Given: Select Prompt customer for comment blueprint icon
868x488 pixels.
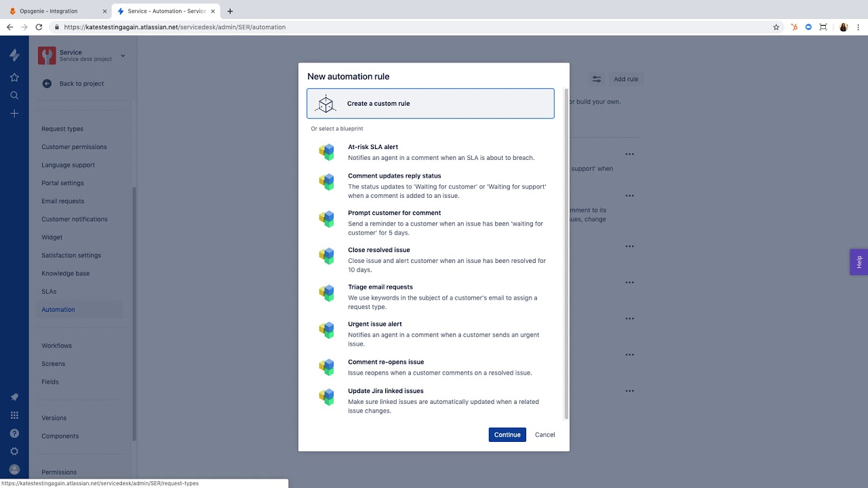Looking at the screenshot, I should [327, 219].
